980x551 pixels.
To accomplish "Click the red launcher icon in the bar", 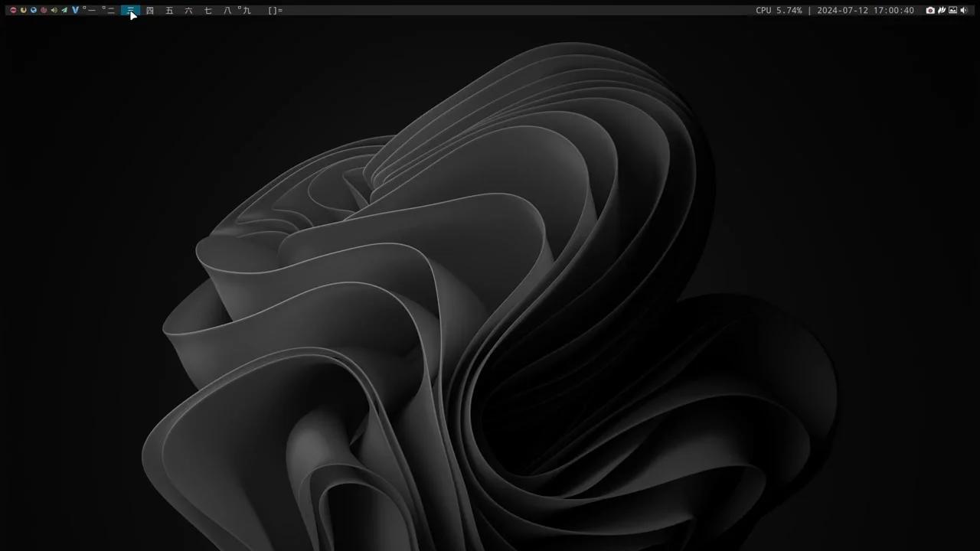I will (13, 10).
